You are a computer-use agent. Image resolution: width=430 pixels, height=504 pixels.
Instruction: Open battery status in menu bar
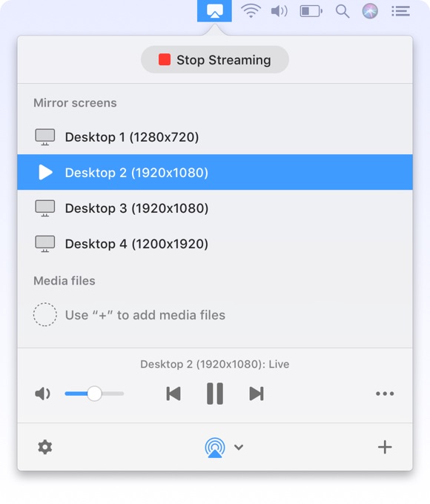(x=311, y=11)
